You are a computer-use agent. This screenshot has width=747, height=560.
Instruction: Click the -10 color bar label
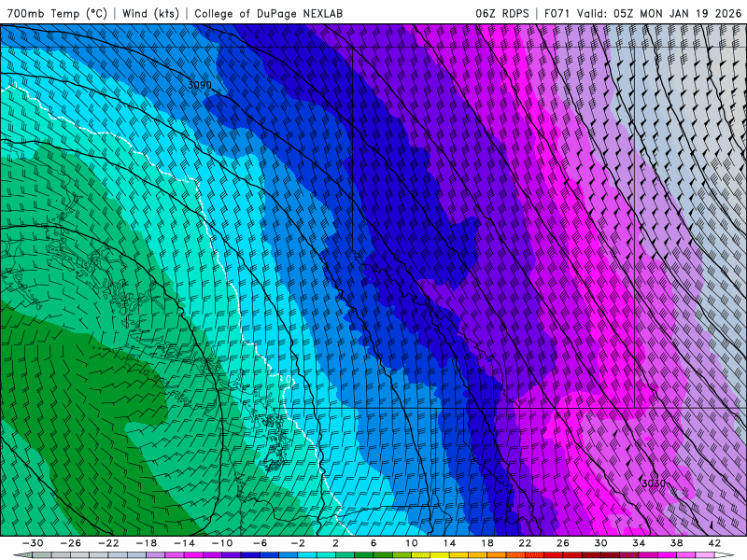pos(222,543)
